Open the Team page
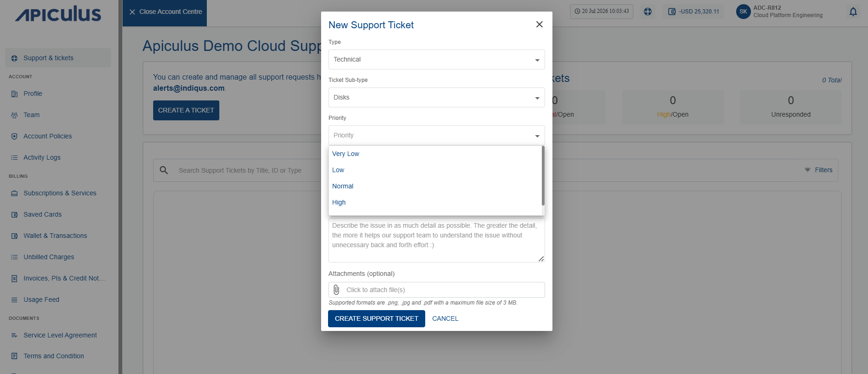This screenshot has height=374, width=868. pyautogui.click(x=31, y=115)
